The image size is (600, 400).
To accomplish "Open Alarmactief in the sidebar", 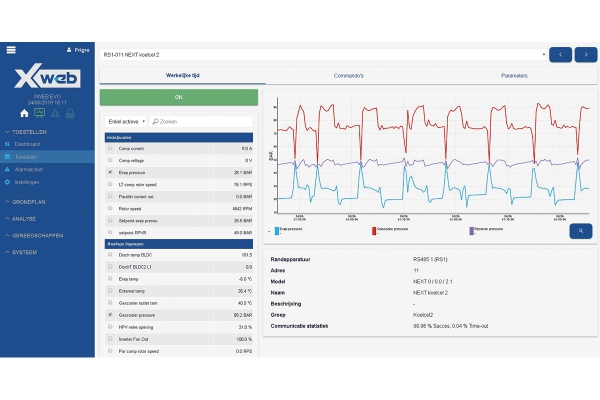I will pos(29,169).
